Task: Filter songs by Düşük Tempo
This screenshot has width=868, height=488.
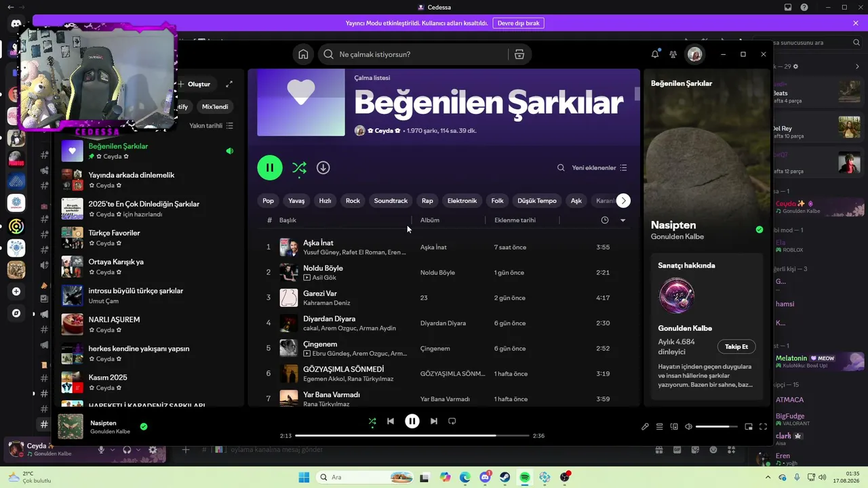Action: [x=537, y=201]
